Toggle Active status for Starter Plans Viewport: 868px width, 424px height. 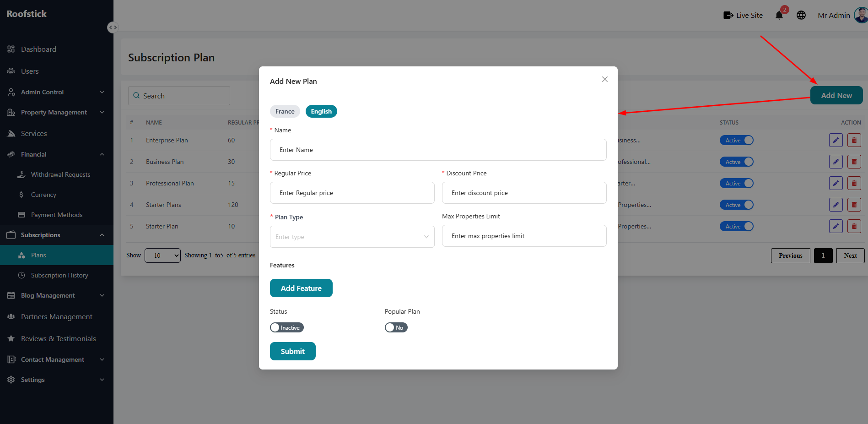pos(737,205)
